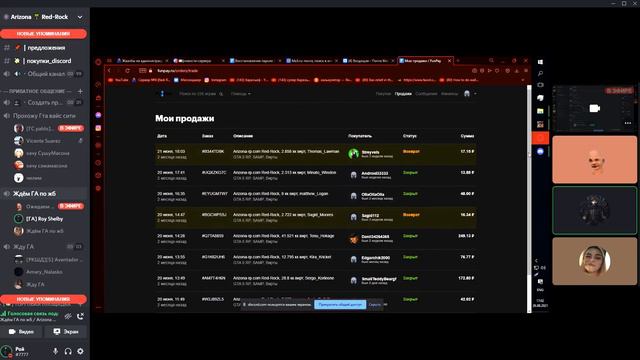Toggle noise suppression in the voice panel

point(68,316)
